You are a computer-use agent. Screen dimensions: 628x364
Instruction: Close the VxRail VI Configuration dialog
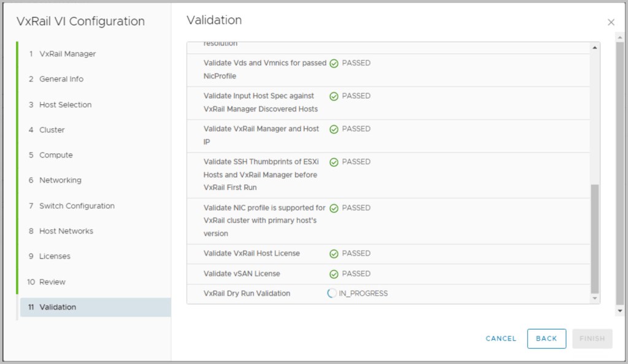point(611,22)
